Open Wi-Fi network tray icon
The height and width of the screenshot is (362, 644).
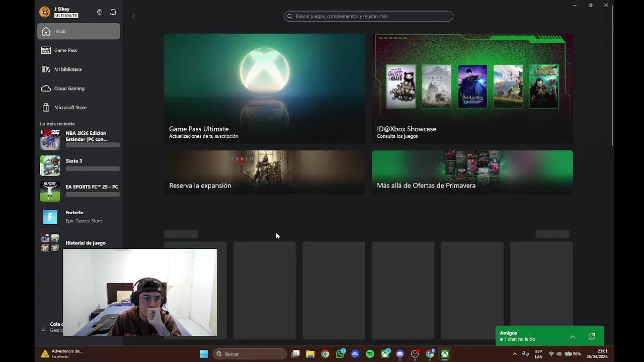click(551, 354)
